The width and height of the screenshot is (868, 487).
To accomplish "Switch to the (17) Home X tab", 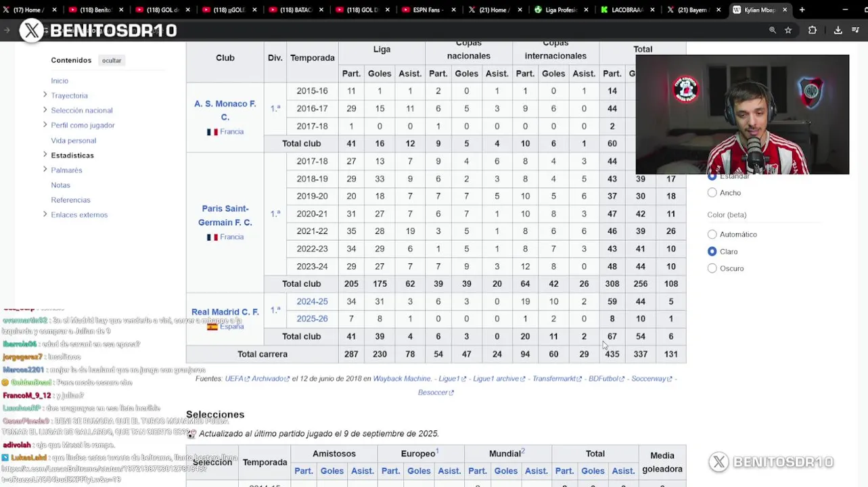I will tap(30, 10).
